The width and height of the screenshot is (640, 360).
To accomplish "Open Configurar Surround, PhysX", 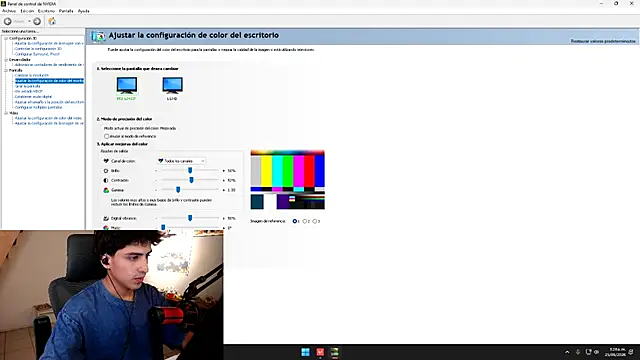I will pyautogui.click(x=37, y=54).
